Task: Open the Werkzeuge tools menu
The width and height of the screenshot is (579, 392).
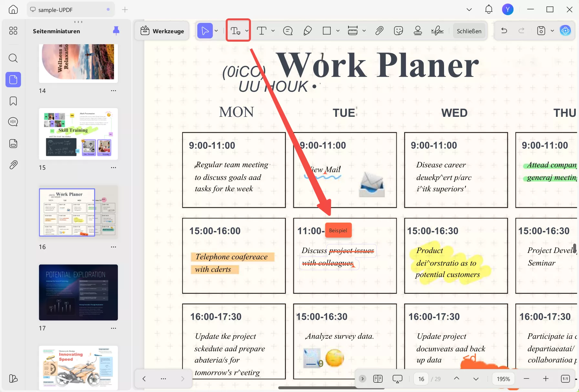Action: pyautogui.click(x=162, y=31)
